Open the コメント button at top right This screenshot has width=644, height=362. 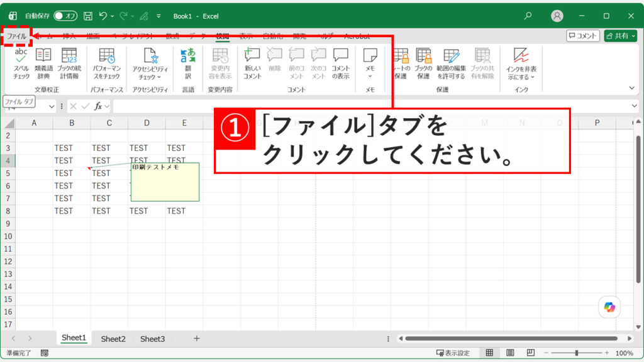(x=583, y=36)
